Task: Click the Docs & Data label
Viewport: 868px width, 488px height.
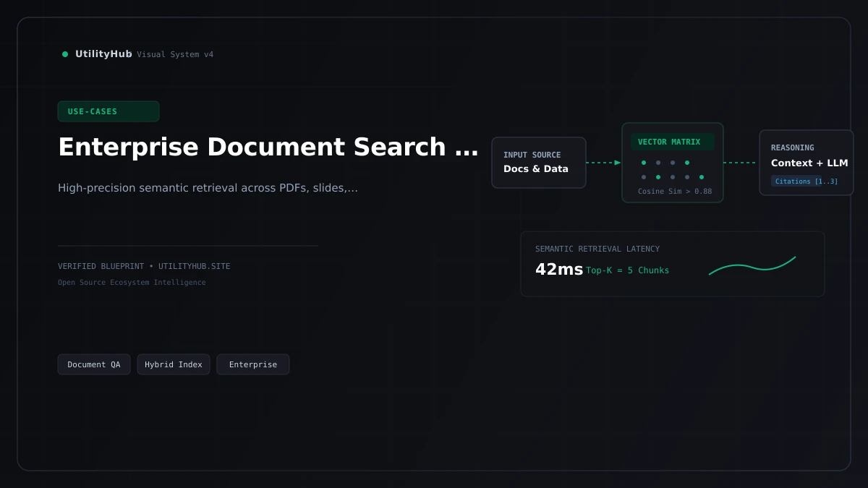Action: click(x=536, y=169)
